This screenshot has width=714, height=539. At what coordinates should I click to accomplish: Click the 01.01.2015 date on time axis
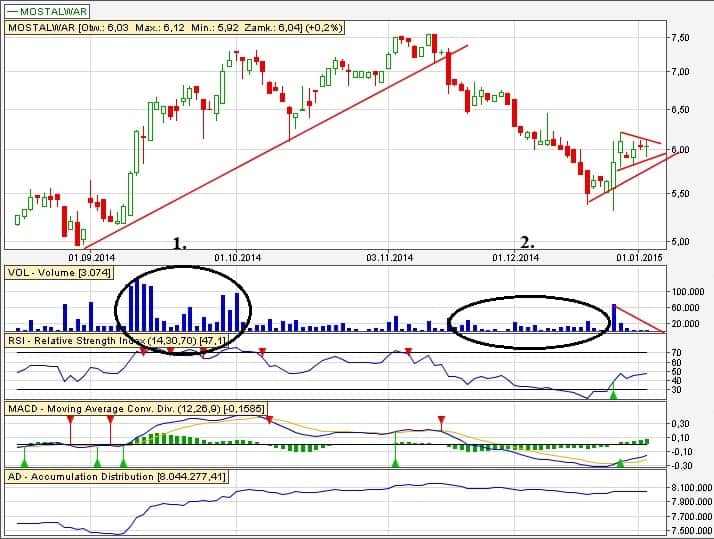(x=637, y=257)
